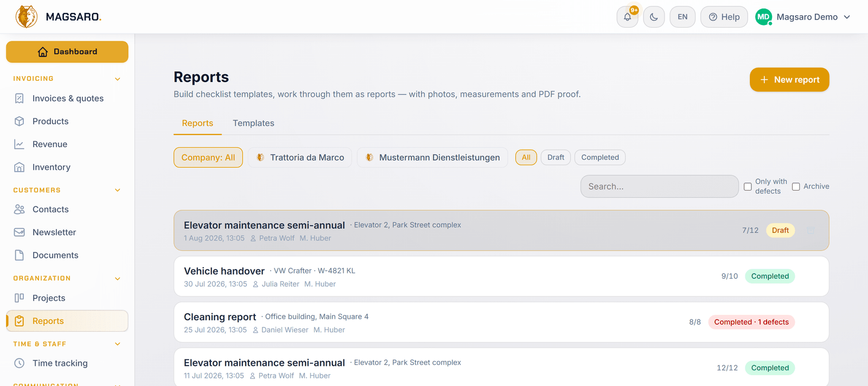This screenshot has height=386, width=868.
Task: Open Revenue menu item
Action: coord(67,144)
